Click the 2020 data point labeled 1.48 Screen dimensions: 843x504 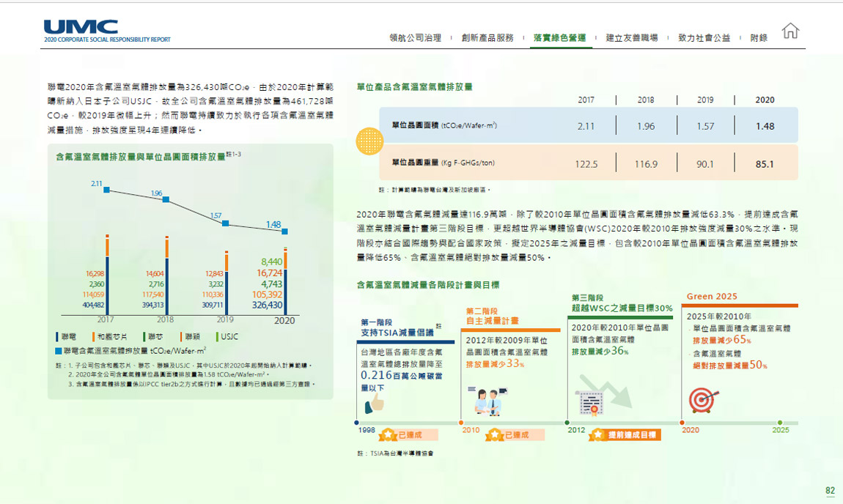tap(284, 231)
